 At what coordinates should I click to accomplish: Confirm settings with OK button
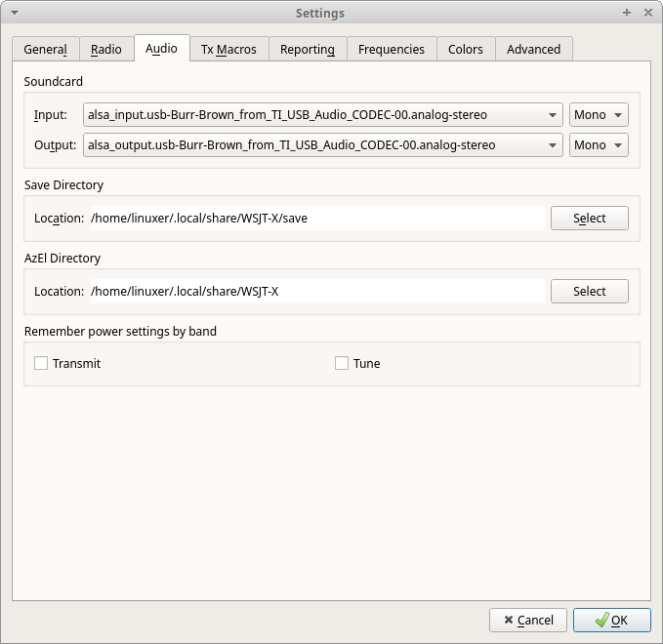click(x=611, y=620)
